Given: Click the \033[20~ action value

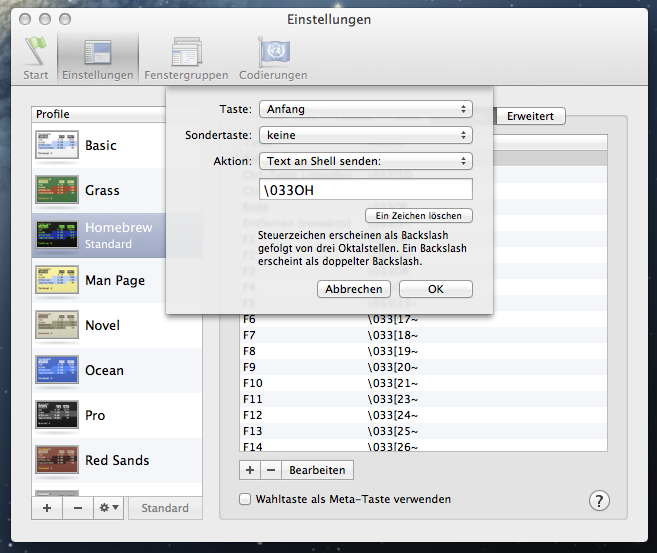Looking at the screenshot, I should 393,367.
